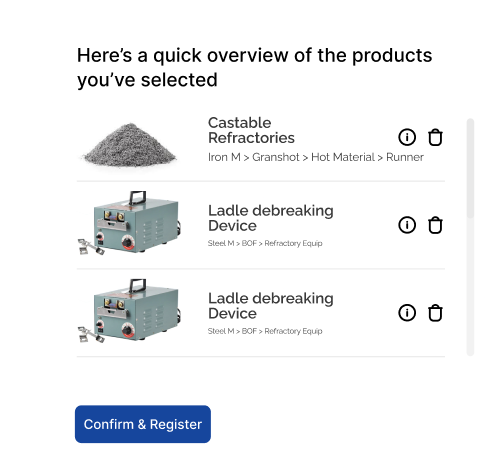Image resolution: width=499 pixels, height=474 pixels.
Task: View info for second Ladle debreaking Device
Action: (x=407, y=313)
